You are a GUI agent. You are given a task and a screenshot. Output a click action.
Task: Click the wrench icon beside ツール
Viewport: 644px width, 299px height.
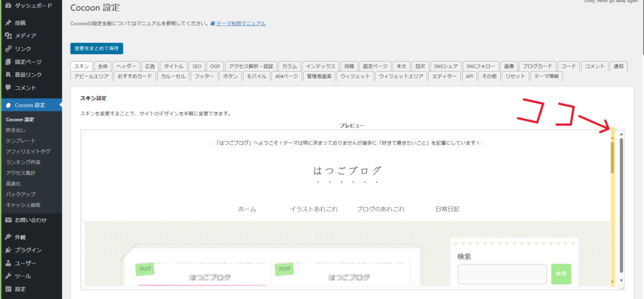(8, 276)
